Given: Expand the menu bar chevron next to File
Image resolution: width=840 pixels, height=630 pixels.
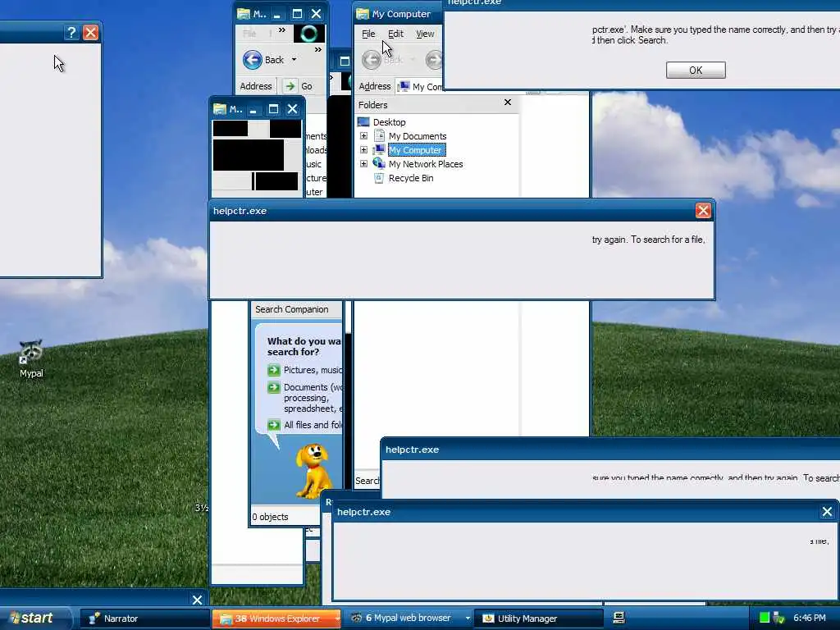Looking at the screenshot, I should coord(282,30).
